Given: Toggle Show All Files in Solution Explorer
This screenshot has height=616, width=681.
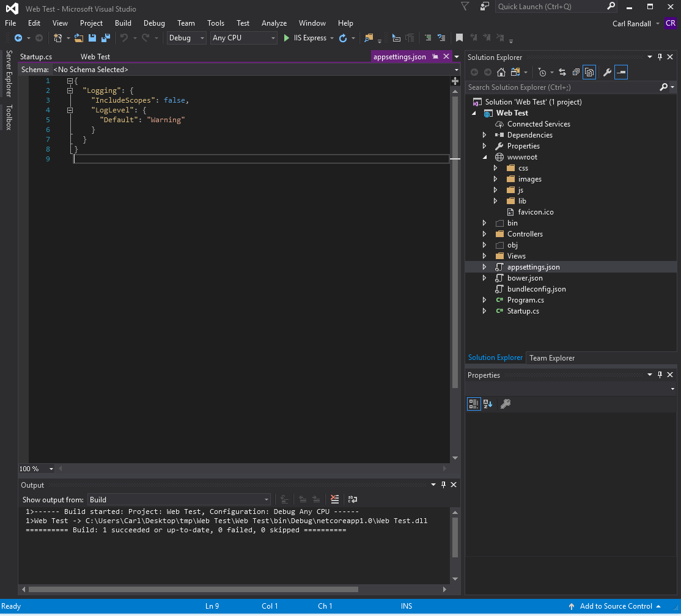Looking at the screenshot, I should tap(589, 72).
